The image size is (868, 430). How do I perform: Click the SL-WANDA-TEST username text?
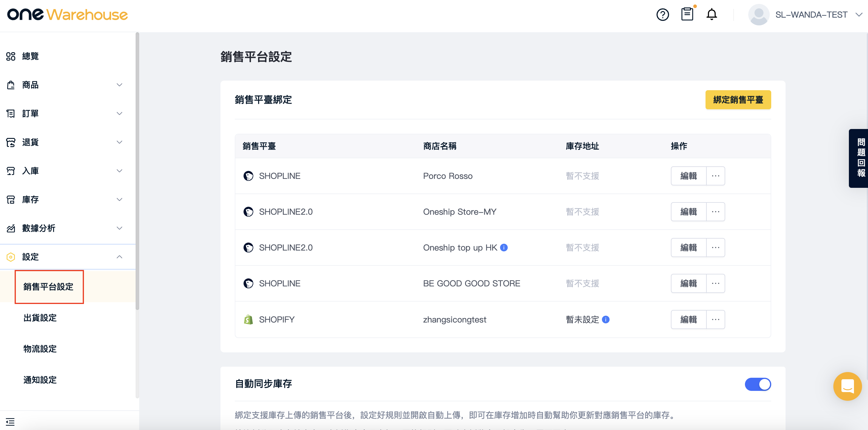tap(811, 15)
